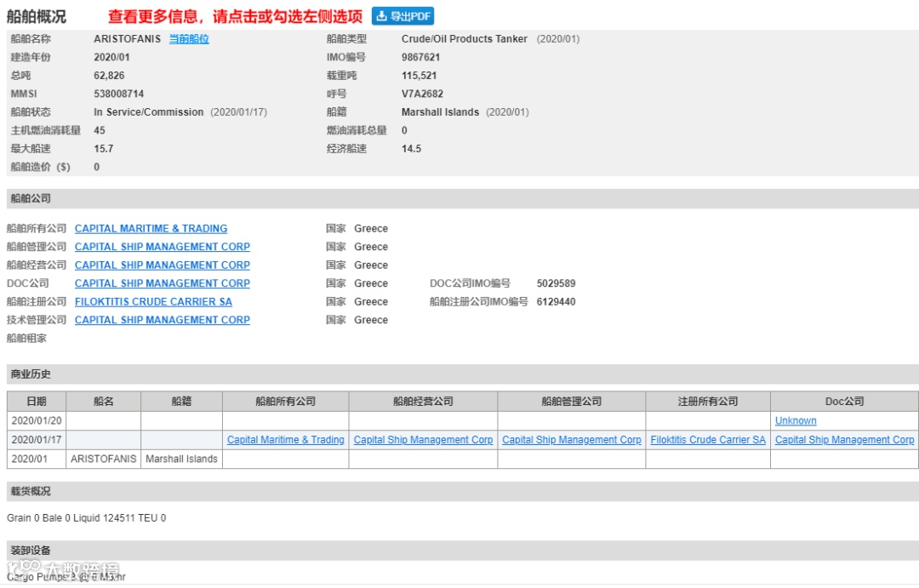Open Capital Ship Management Corp under 船舶经营公司 column
This screenshot has width=919, height=588.
423,440
